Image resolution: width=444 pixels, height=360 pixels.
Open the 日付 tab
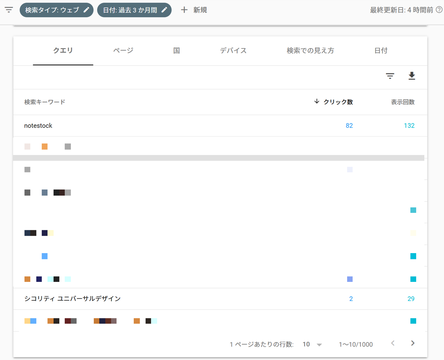click(x=381, y=50)
